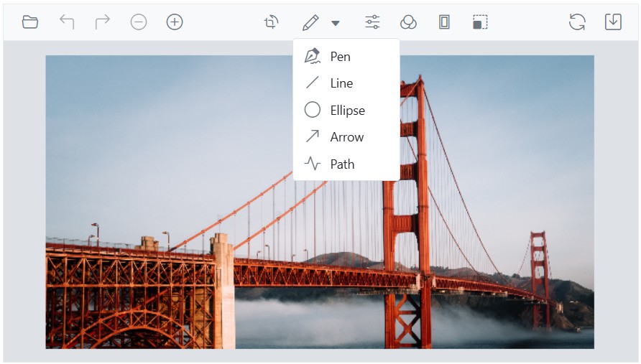Select the resize tool icon
The width and height of the screenshot is (641, 364).
coord(480,22)
